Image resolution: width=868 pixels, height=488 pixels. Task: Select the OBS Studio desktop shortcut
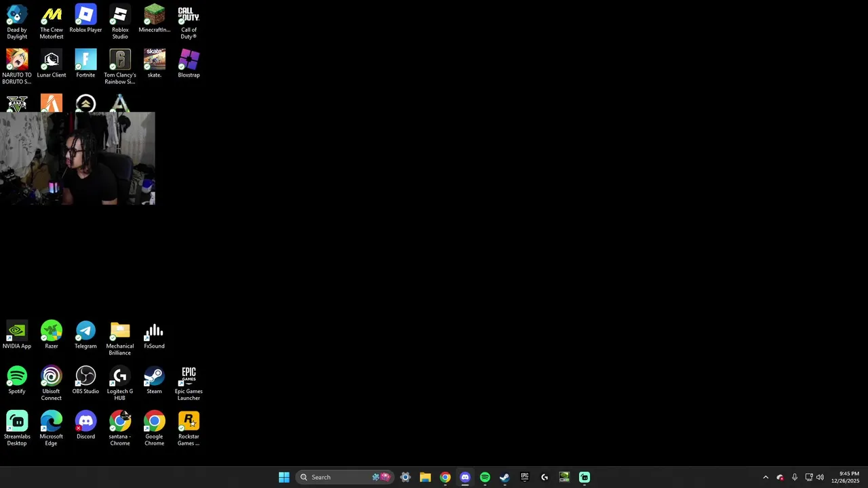coord(85,380)
